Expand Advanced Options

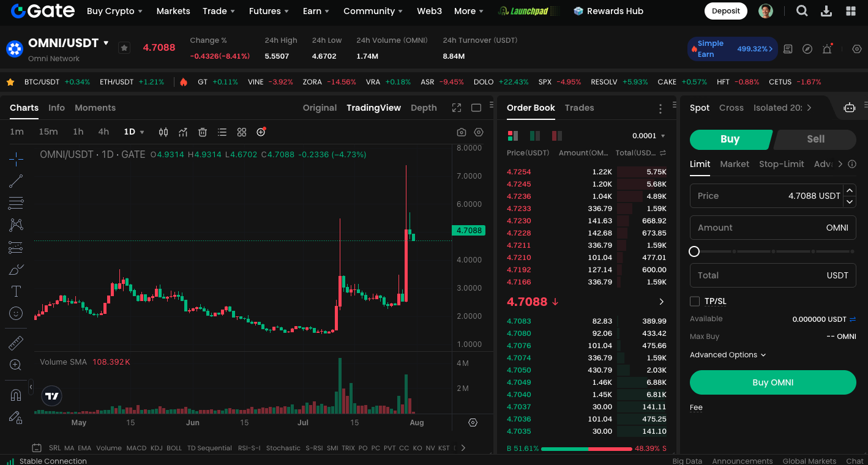(x=728, y=355)
